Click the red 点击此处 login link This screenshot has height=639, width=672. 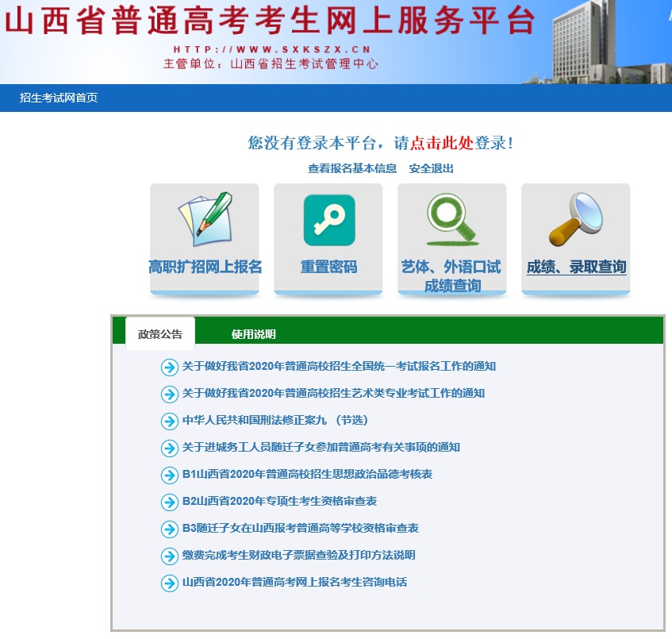click(441, 143)
